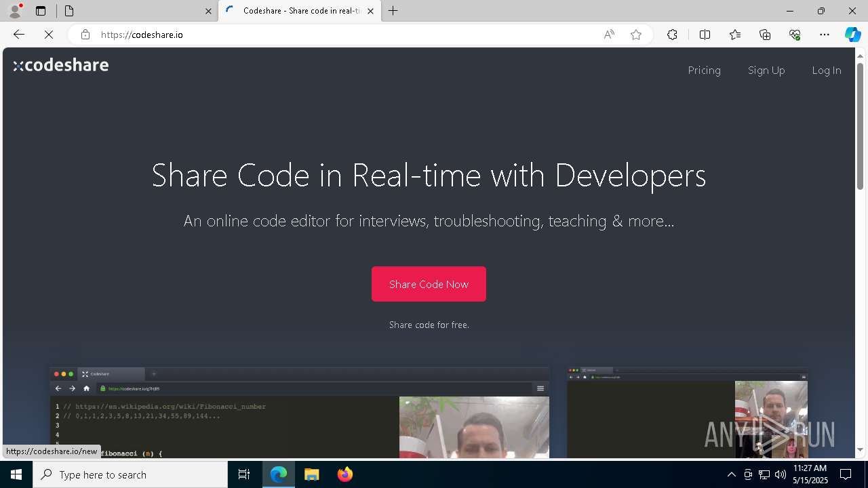The width and height of the screenshot is (868, 488).
Task: Go back to previous page
Action: [x=19, y=35]
